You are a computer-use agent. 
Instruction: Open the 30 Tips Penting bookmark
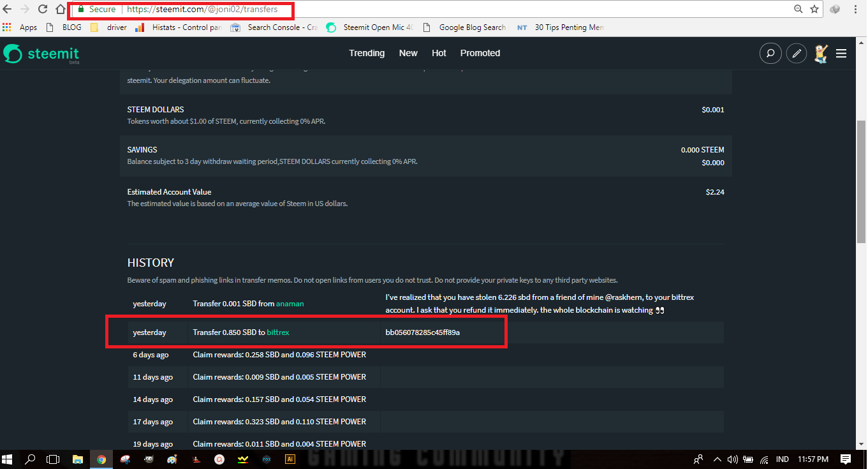tap(560, 27)
